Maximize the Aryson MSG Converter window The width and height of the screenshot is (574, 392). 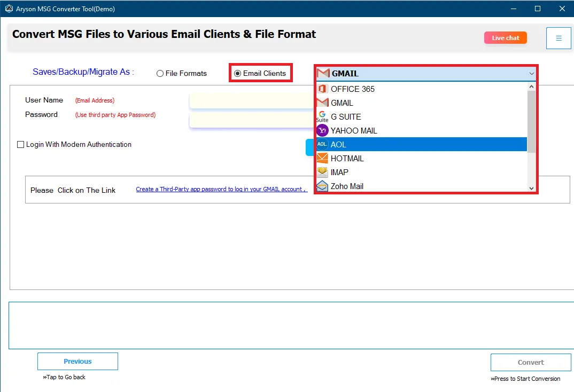pyautogui.click(x=538, y=9)
